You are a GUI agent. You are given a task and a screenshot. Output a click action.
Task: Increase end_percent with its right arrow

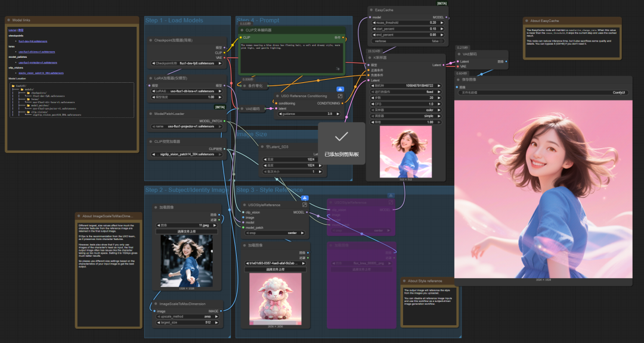pos(442,35)
